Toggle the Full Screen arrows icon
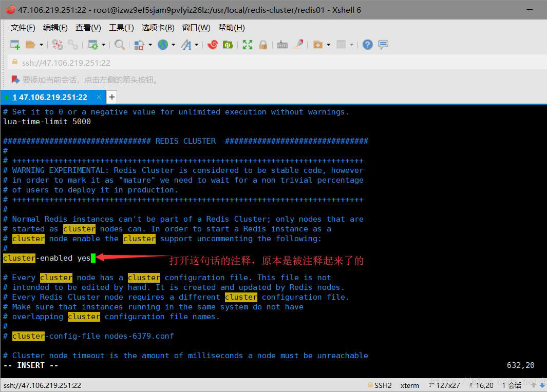 248,45
